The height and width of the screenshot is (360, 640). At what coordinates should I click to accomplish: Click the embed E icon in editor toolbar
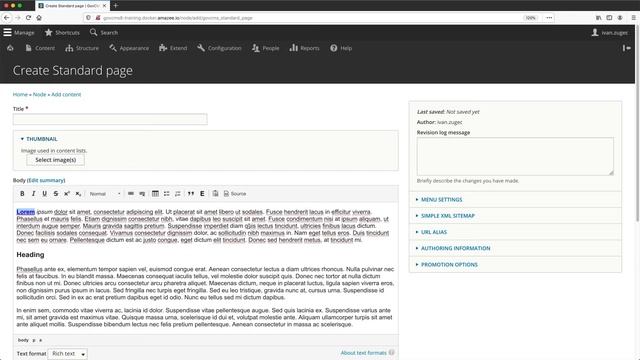[202, 193]
